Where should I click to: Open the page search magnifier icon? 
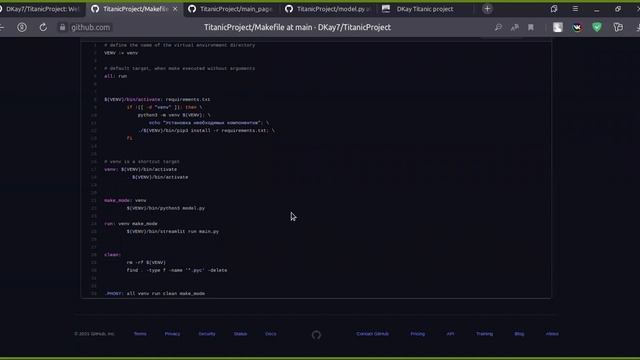click(498, 27)
